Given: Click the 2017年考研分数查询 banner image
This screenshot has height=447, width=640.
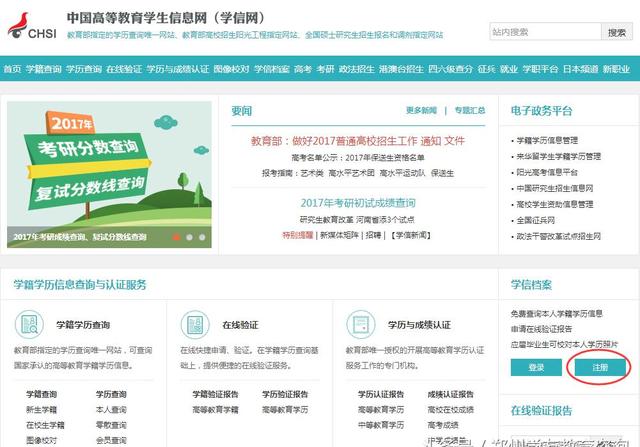Looking at the screenshot, I should pos(109,174).
